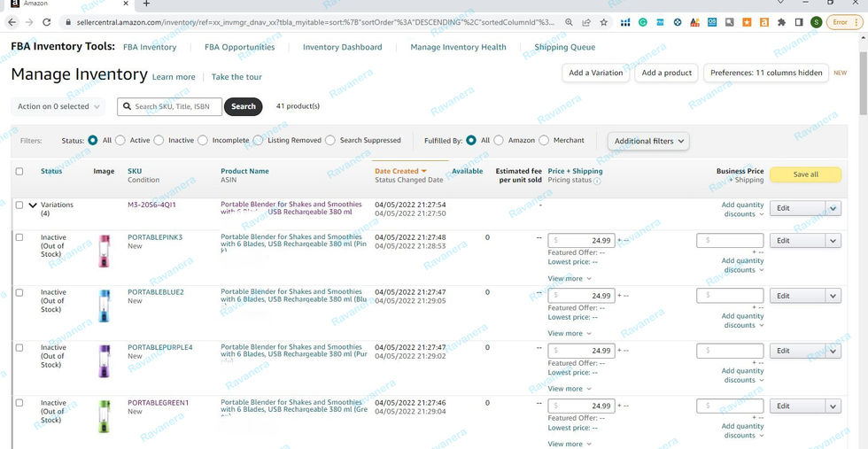The width and height of the screenshot is (868, 449).
Task: Collapse the Variations (4) row chevron
Action: point(33,205)
